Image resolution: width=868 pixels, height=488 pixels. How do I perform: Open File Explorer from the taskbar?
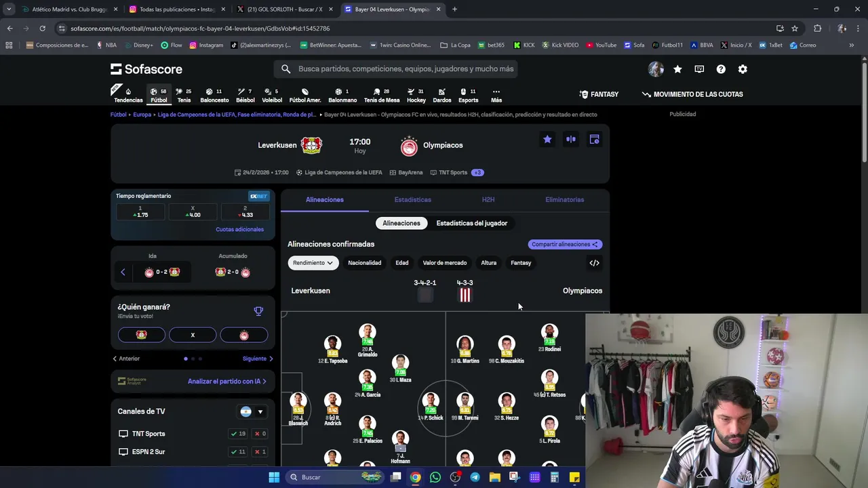pos(494,477)
